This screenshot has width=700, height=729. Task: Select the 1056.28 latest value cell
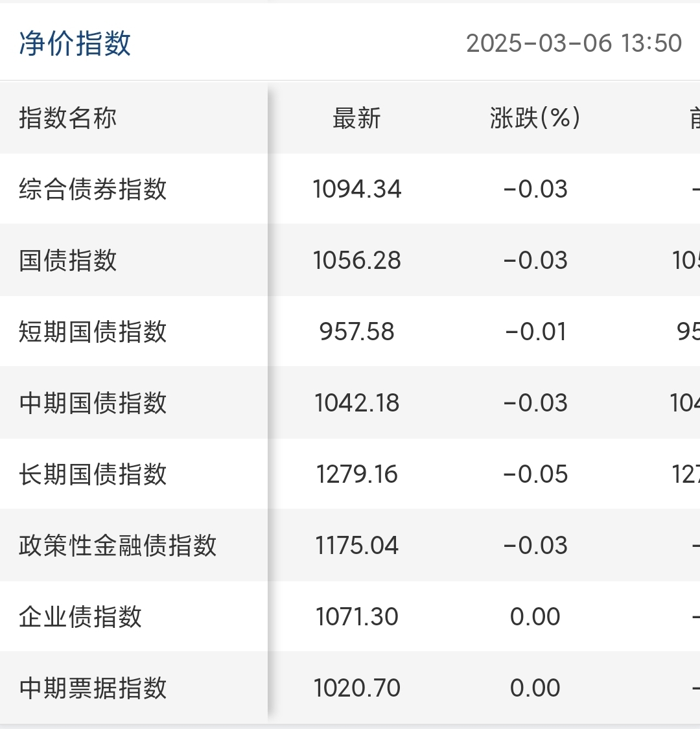[x=357, y=260]
